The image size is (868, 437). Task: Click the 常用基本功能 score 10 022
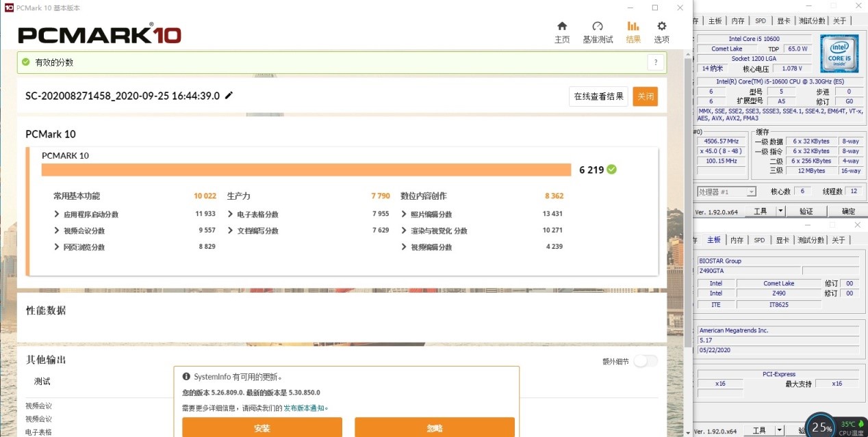pyautogui.click(x=205, y=196)
